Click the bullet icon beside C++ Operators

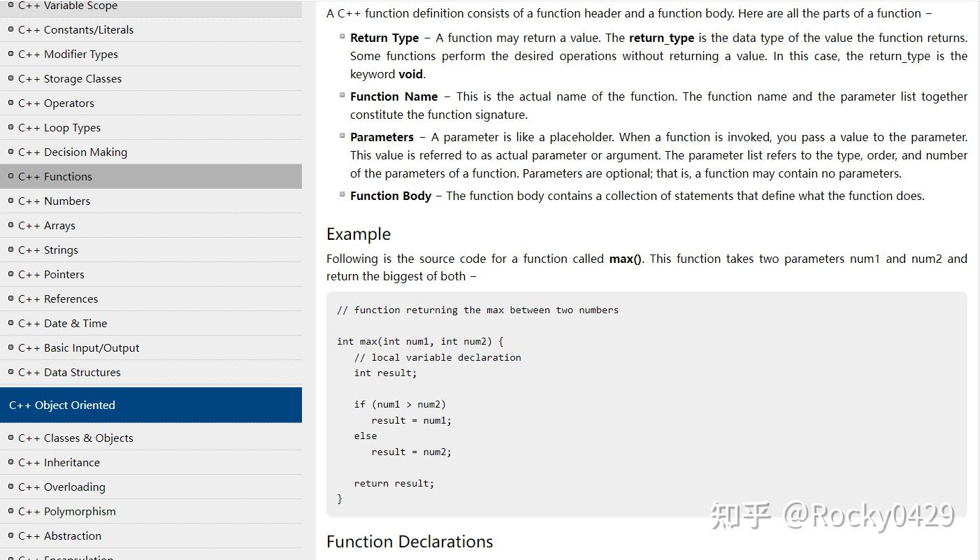10,103
